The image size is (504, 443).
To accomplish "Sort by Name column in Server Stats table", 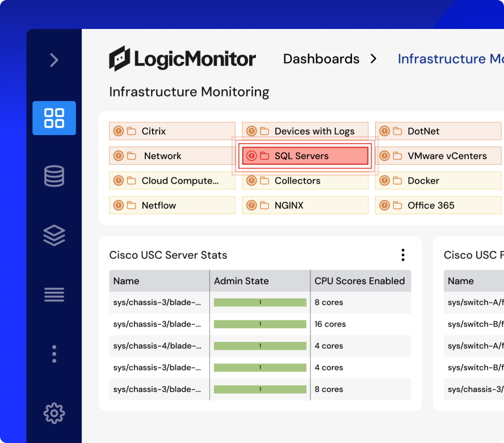I will pos(159,281).
